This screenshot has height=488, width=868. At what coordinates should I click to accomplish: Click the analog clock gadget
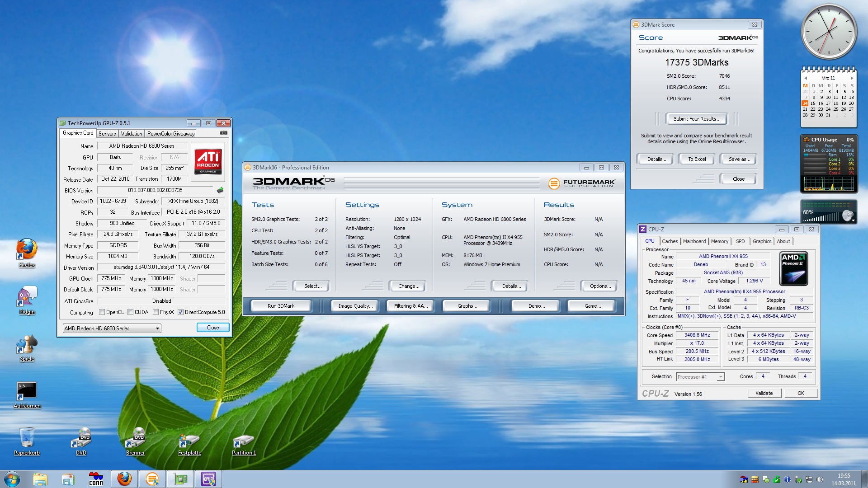pyautogui.click(x=829, y=32)
